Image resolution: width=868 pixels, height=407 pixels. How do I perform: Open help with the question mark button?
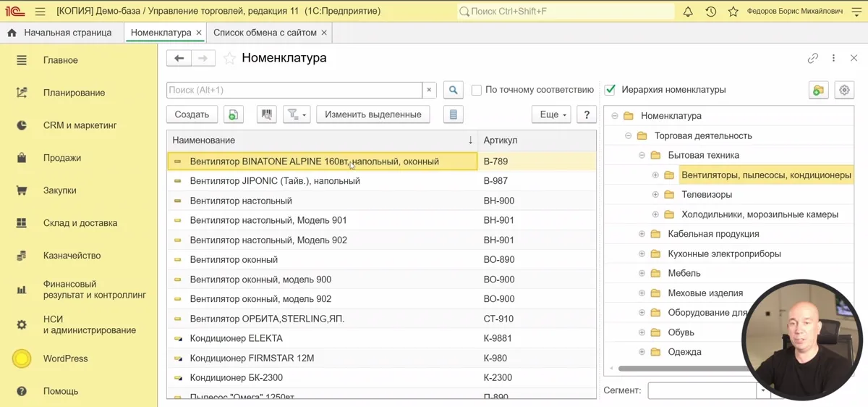(x=587, y=114)
